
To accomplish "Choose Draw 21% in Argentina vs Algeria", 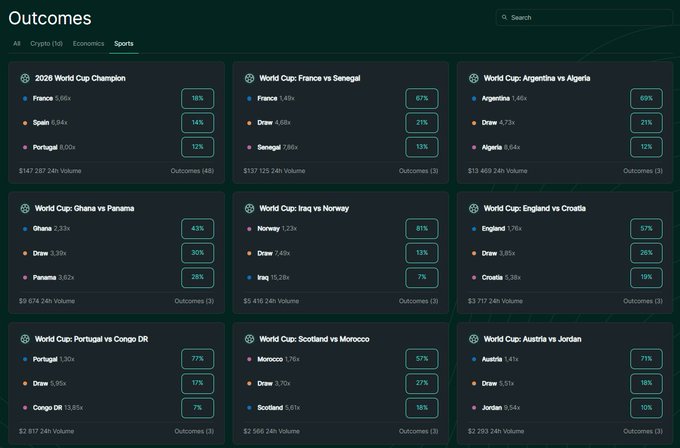I will click(646, 123).
